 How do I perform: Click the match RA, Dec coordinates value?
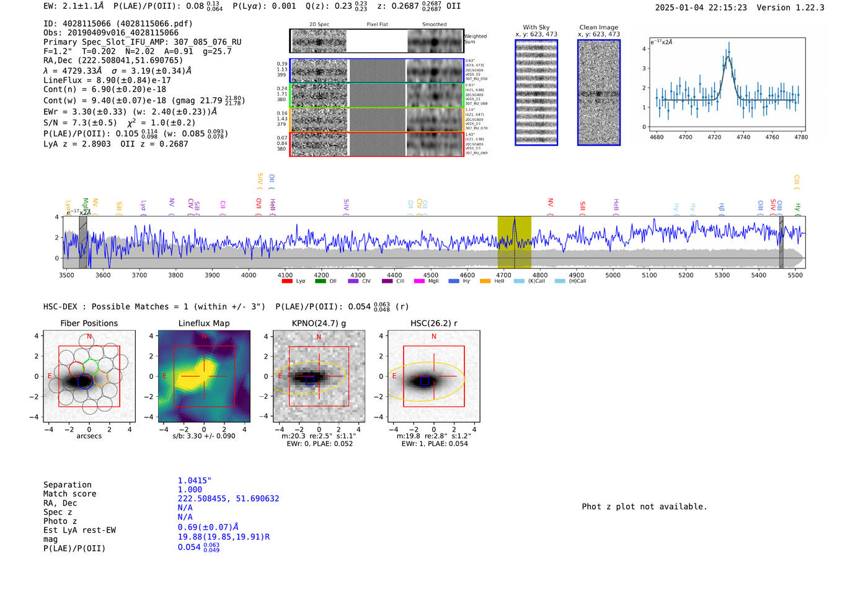tap(228, 499)
